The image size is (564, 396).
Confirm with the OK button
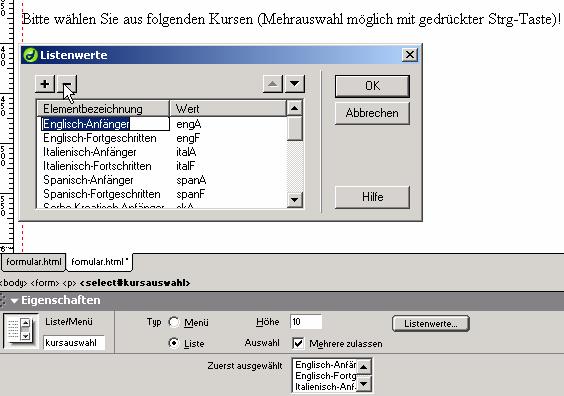pos(372,86)
